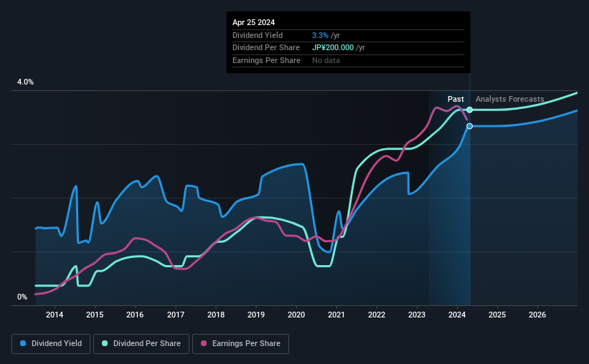Click the blue Dividend Yield data marker
The image size is (589, 364).
coord(469,126)
